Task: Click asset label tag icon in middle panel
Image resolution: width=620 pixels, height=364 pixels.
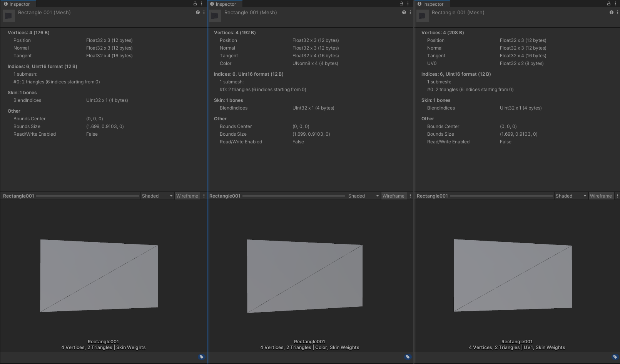Action: coord(408,357)
